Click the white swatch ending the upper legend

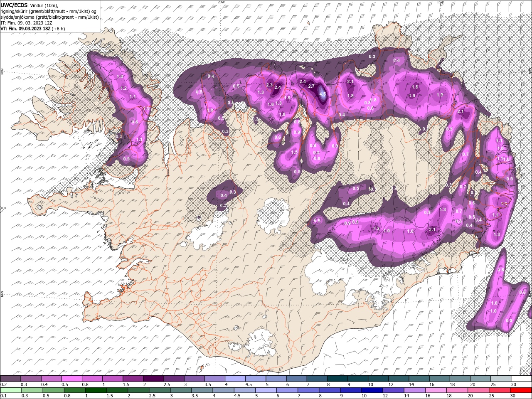[521, 379]
